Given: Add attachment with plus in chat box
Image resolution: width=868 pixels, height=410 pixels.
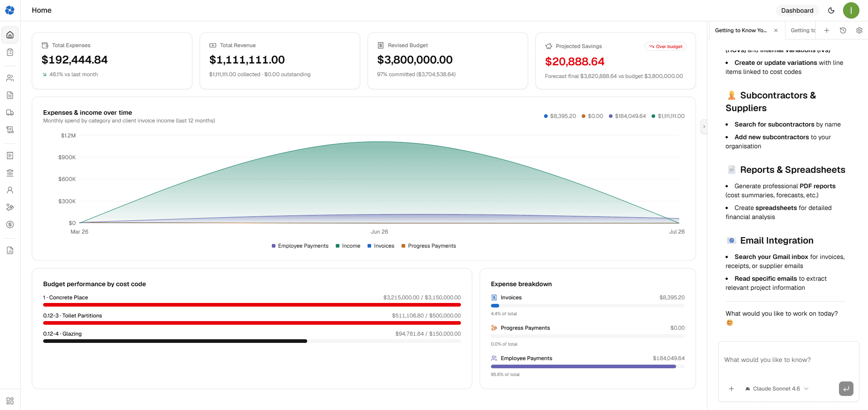Looking at the screenshot, I should pos(731,389).
